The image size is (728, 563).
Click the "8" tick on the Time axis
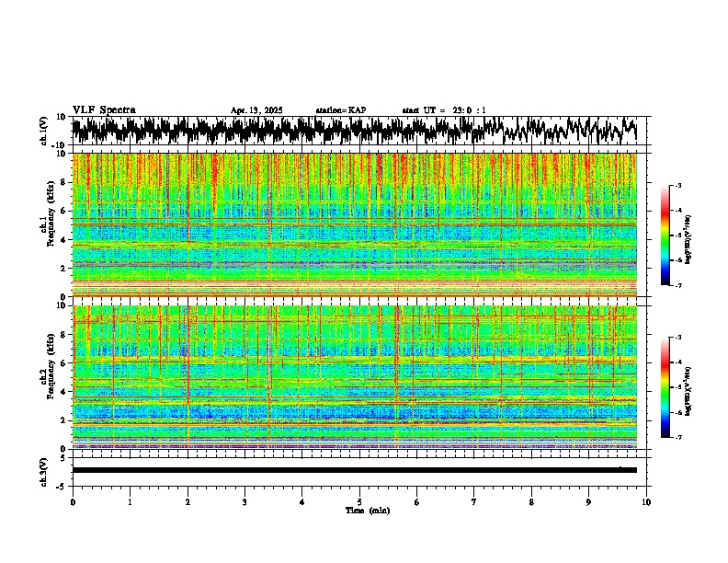[531, 502]
